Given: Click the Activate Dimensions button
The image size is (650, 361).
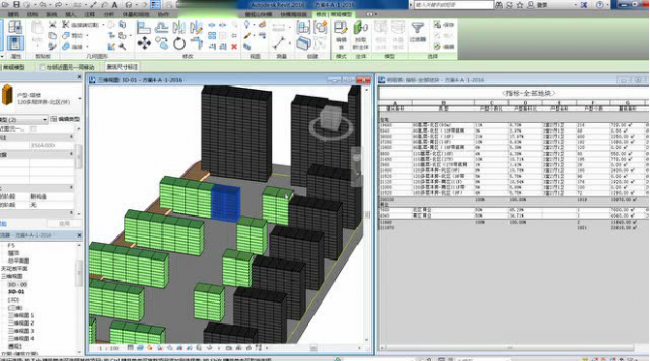Looking at the screenshot, I should 122,67.
